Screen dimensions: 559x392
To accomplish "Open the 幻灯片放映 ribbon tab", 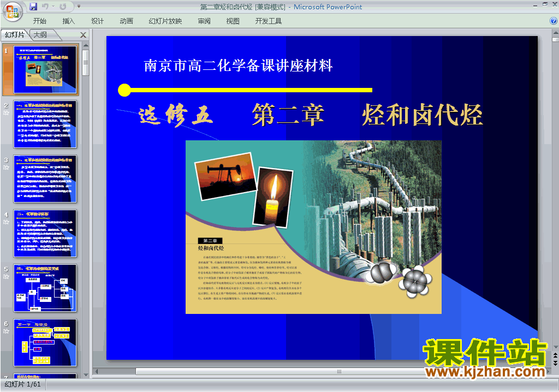I will click(165, 21).
